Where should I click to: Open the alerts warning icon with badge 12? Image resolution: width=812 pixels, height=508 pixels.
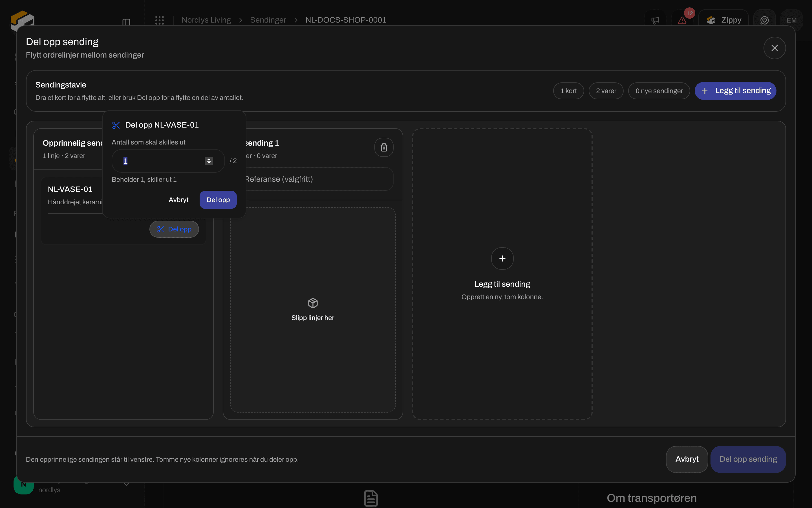click(682, 21)
